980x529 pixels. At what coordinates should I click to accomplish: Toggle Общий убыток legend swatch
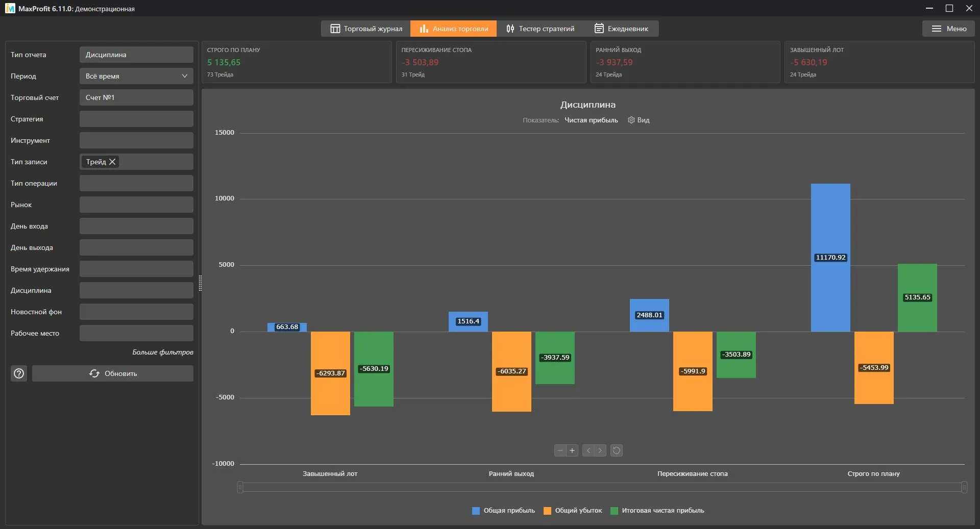[547, 511]
